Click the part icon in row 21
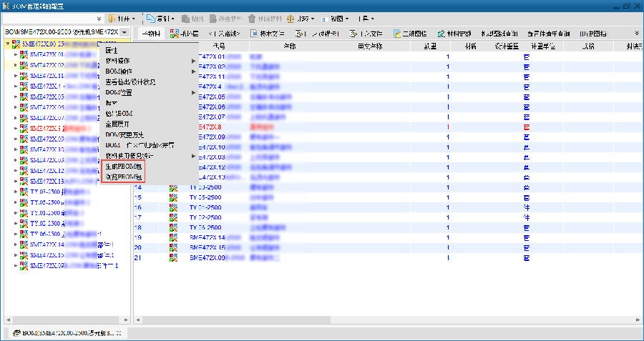 point(172,257)
